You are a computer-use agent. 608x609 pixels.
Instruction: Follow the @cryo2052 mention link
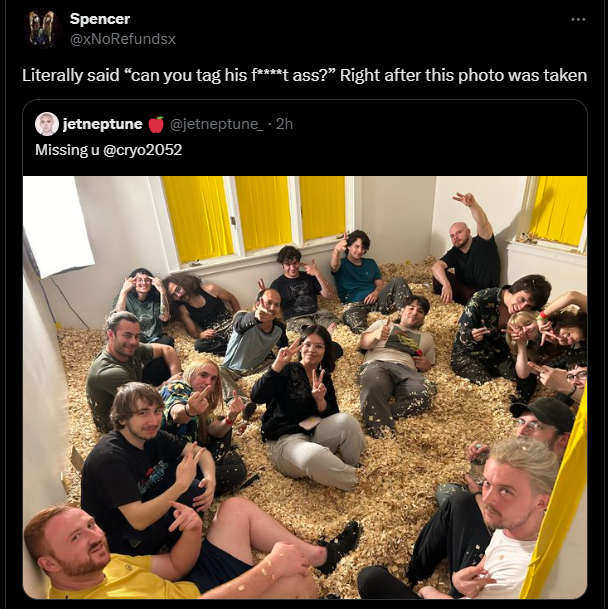[143, 150]
